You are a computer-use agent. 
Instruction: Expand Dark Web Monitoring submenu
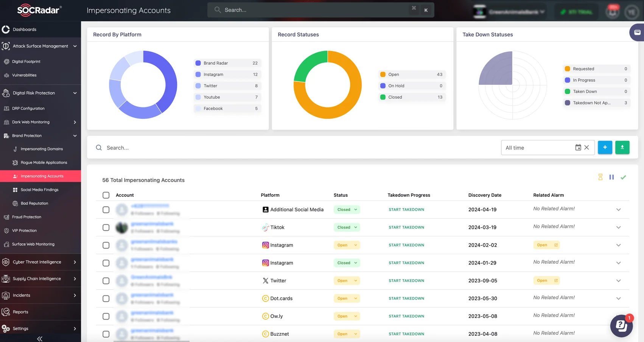pyautogui.click(x=75, y=122)
